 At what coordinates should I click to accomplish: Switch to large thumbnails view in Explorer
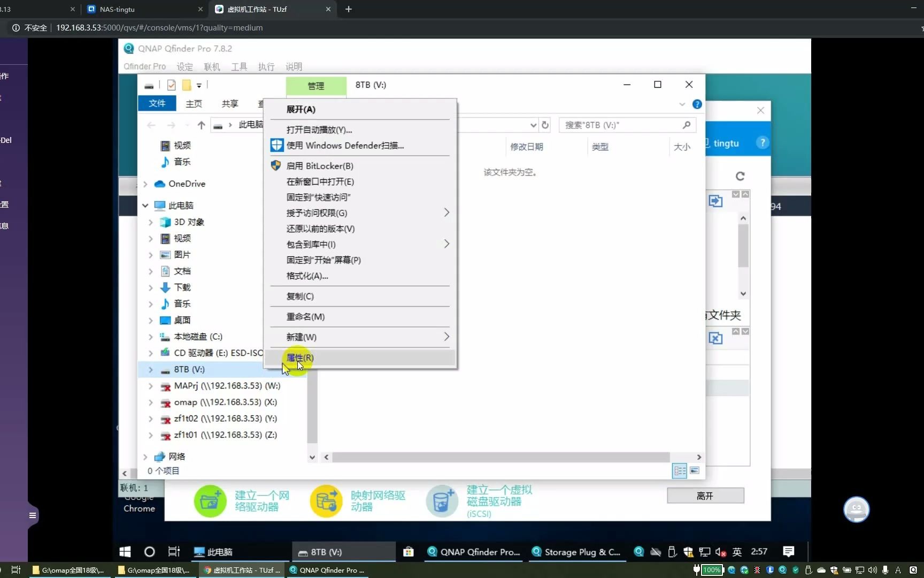tap(695, 471)
